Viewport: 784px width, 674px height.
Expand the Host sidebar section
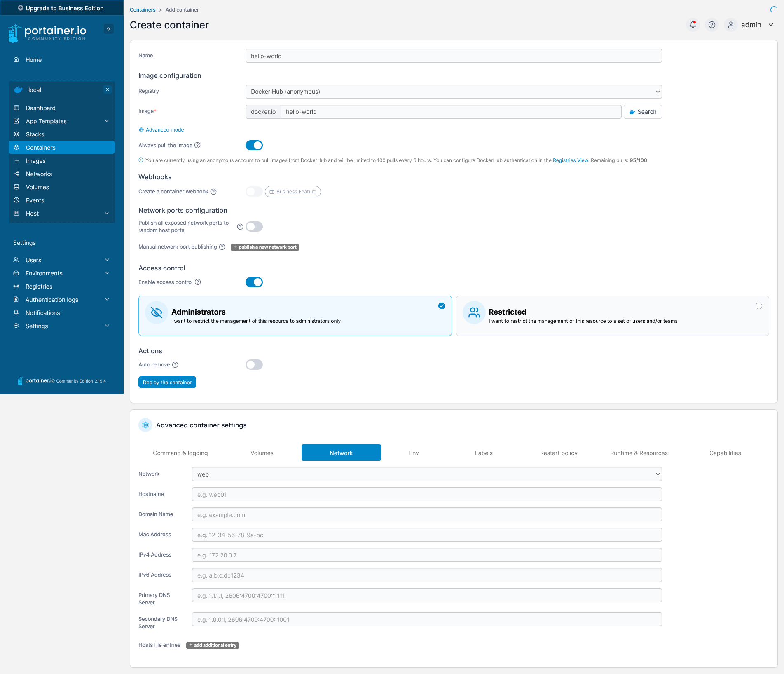click(x=32, y=213)
